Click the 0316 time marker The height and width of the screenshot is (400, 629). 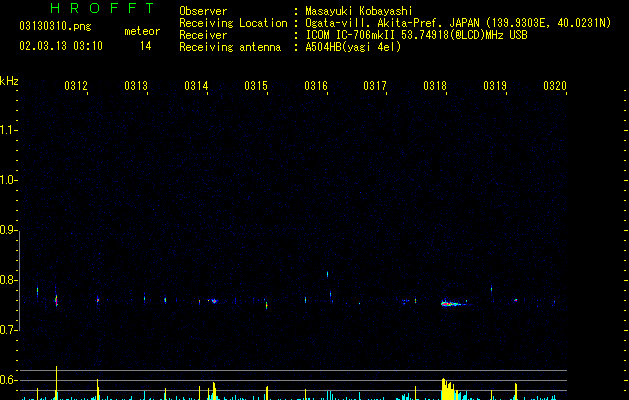coord(316,86)
